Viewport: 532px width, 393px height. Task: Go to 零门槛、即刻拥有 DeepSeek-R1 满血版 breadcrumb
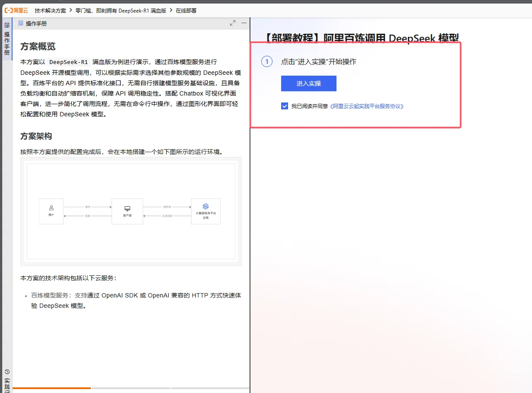[121, 10]
